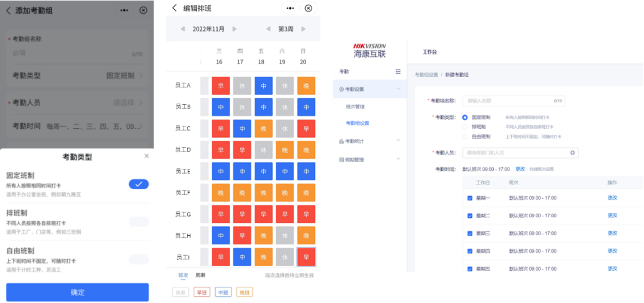
Task: Open 考勤人员 selector in mobile form
Action: point(77,102)
